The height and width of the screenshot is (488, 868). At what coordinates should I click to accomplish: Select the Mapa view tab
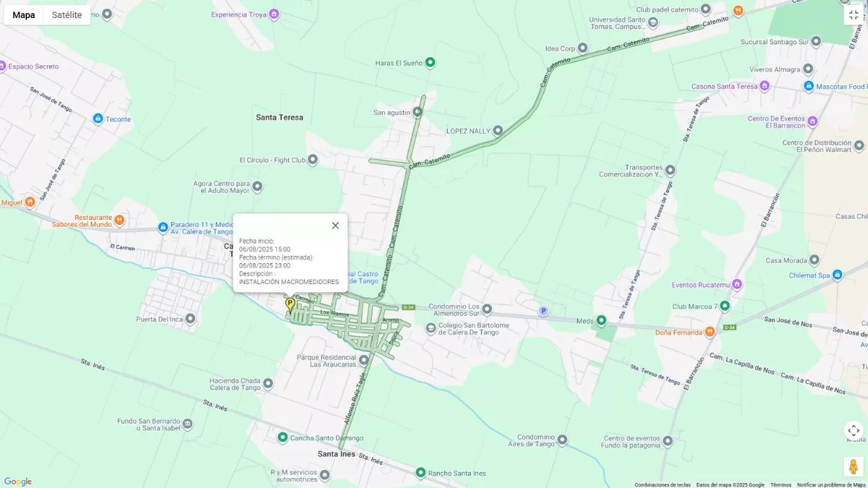click(24, 14)
